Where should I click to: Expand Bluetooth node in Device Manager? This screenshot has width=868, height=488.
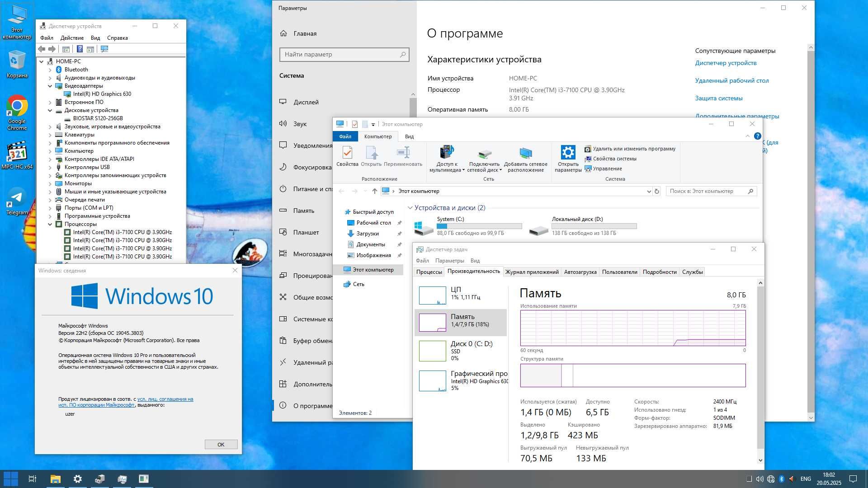[x=50, y=70]
